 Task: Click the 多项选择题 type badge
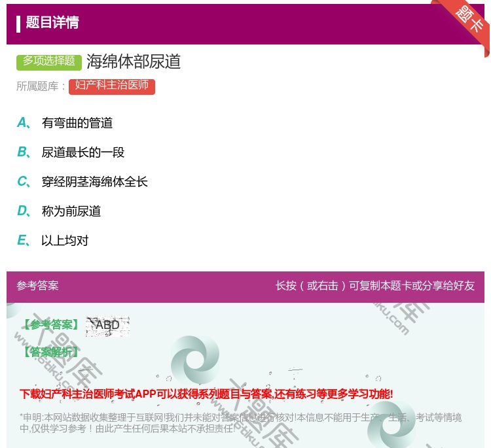49,61
